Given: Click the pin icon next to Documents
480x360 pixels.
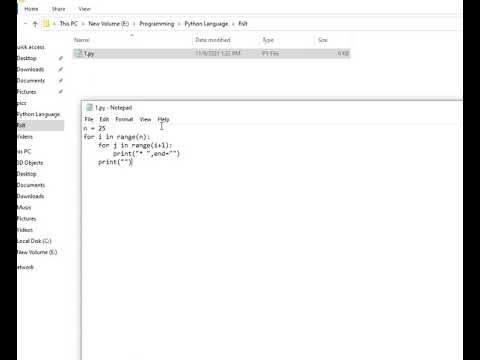Looking at the screenshot, I should [x=61, y=81].
